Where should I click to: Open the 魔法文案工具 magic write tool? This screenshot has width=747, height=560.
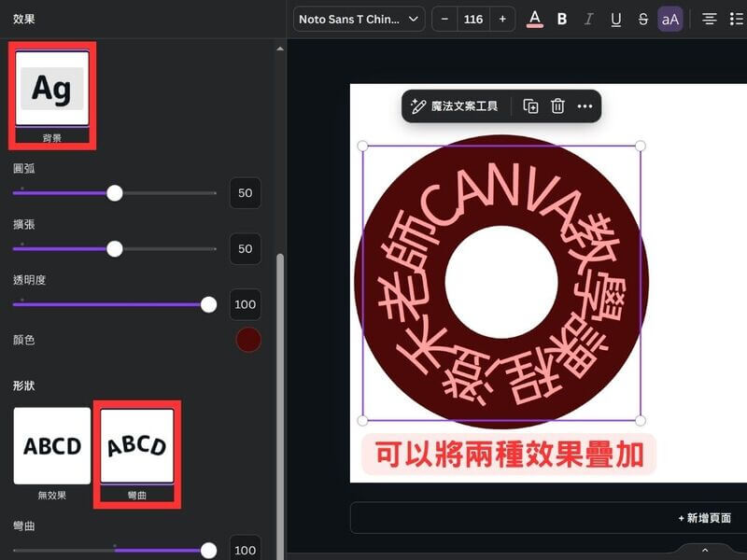tap(455, 106)
